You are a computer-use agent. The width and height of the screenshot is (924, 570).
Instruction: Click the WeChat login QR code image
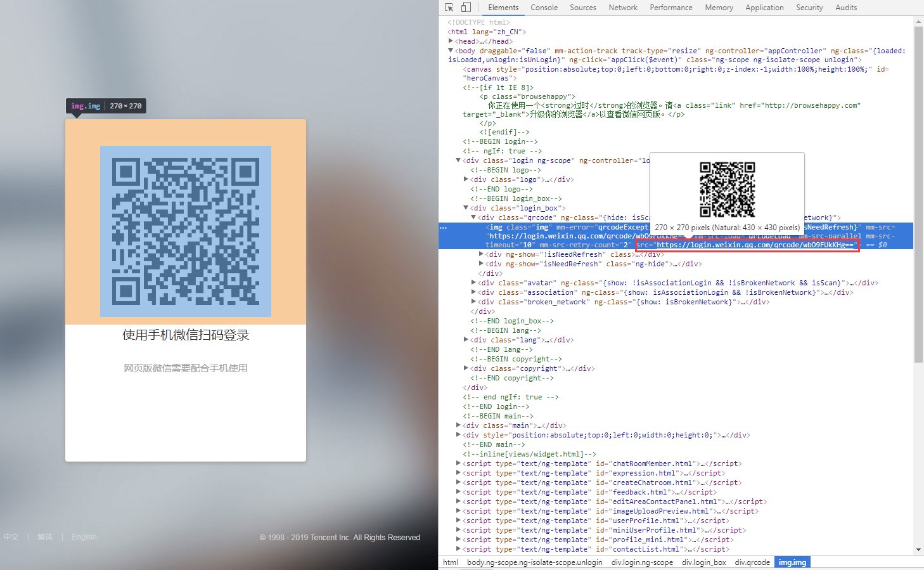(x=186, y=231)
